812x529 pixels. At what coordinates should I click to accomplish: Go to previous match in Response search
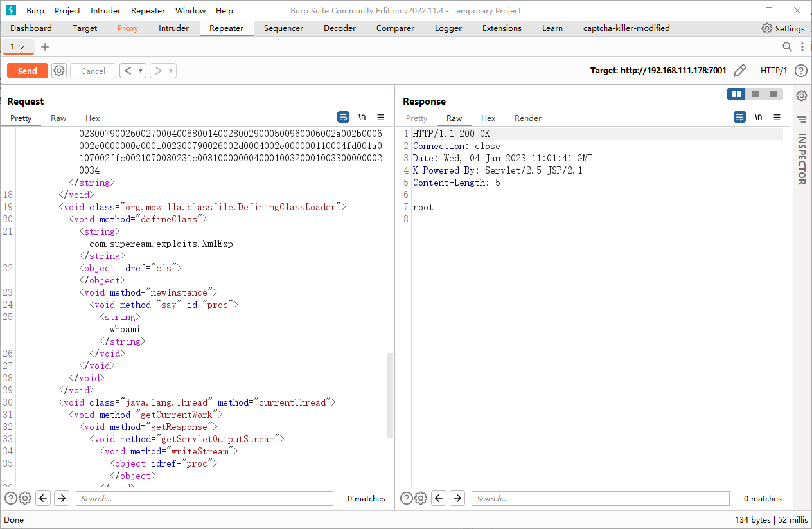439,498
